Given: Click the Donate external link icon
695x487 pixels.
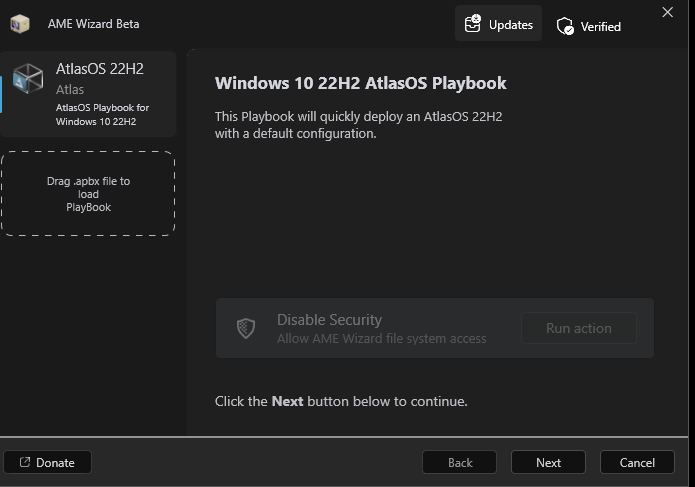Looking at the screenshot, I should coord(25,462).
